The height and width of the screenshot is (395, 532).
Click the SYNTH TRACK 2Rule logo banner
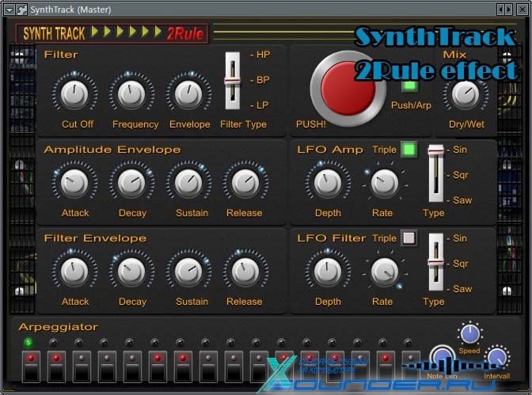click(112, 33)
